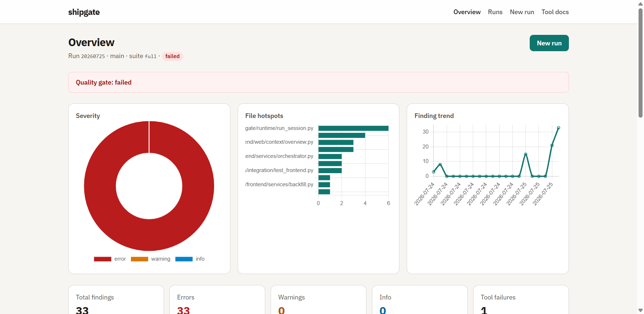644x314 pixels.
Task: Click the /frontend/services/backfill.py label
Action: click(279, 184)
